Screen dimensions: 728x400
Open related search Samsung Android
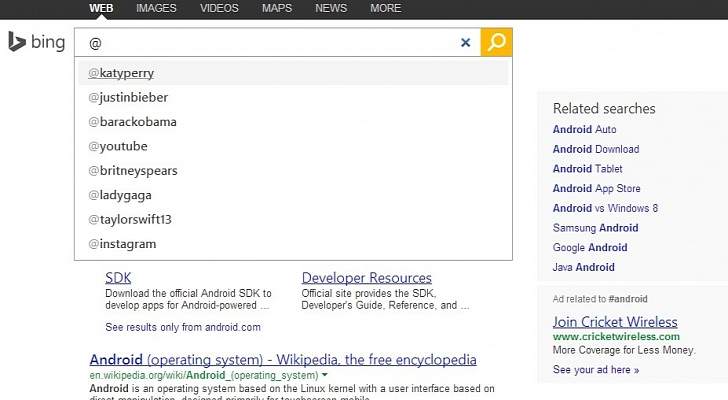(x=595, y=228)
